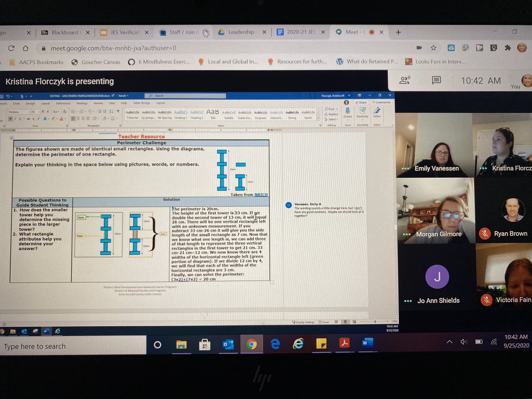Open Goucher Canvas bookmark

(x=96, y=62)
